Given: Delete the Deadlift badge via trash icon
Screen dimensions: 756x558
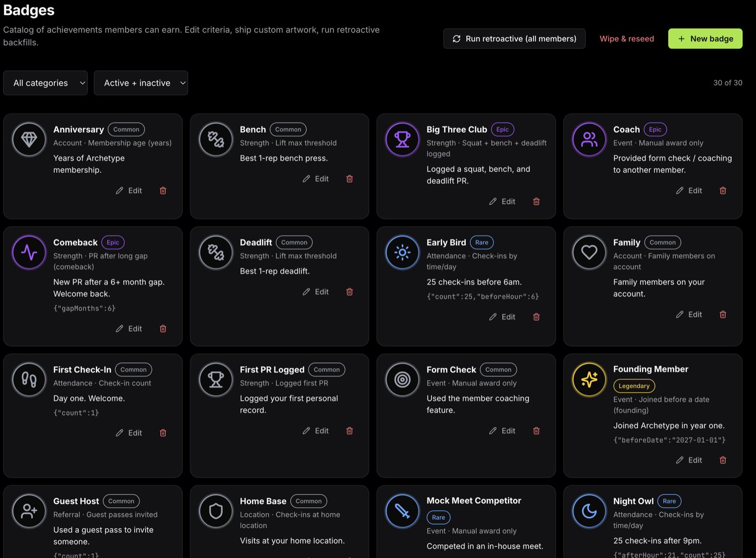Looking at the screenshot, I should tap(350, 292).
